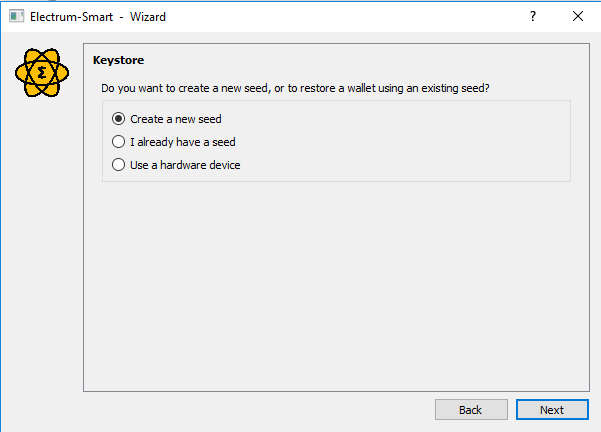Click the Keystore heading text
601x432 pixels.
coord(118,60)
